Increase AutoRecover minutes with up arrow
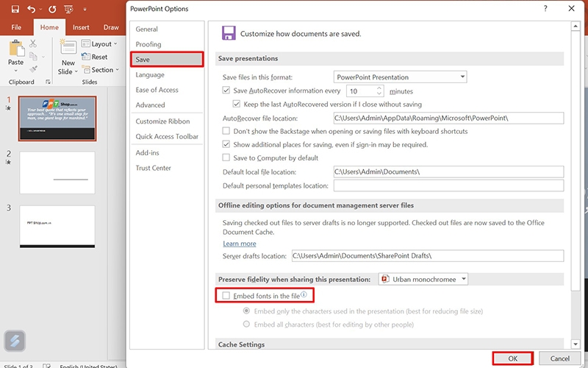Image resolution: width=588 pixels, height=368 pixels. 379,88
